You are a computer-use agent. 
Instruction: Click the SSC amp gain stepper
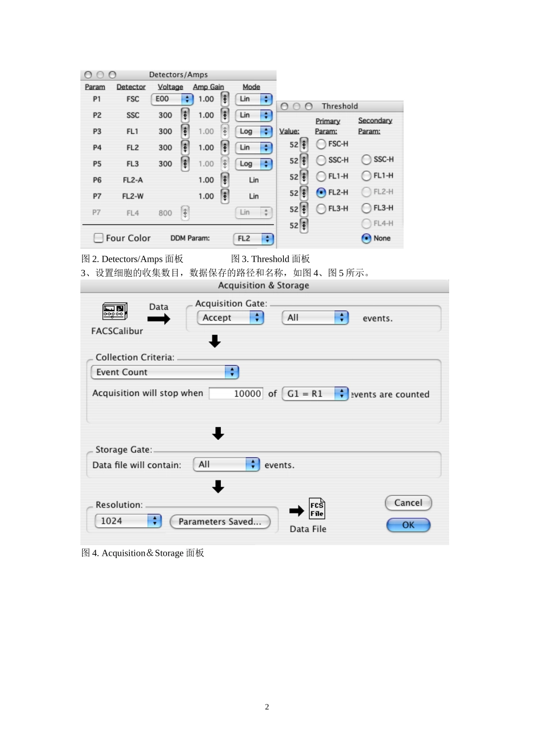(x=225, y=115)
